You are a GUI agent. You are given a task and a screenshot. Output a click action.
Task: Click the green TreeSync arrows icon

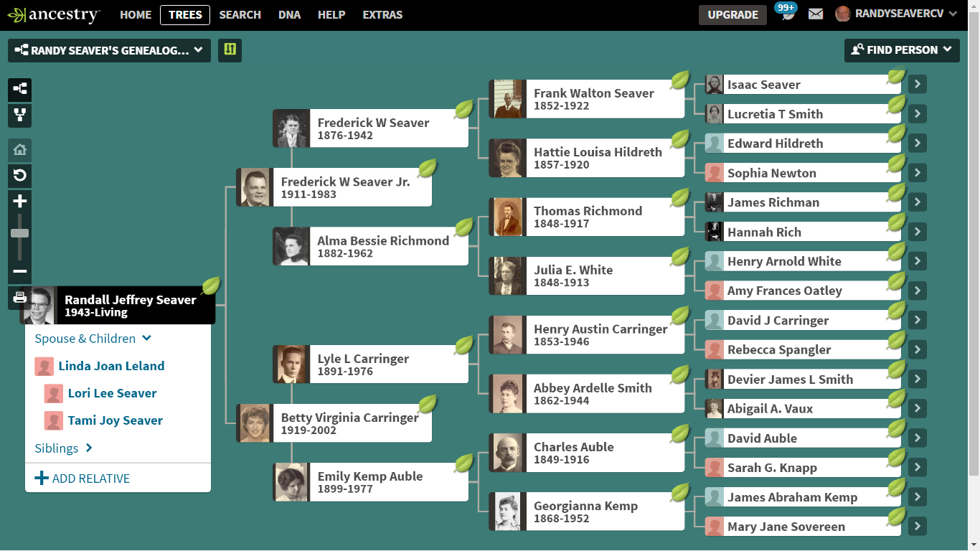pyautogui.click(x=230, y=50)
